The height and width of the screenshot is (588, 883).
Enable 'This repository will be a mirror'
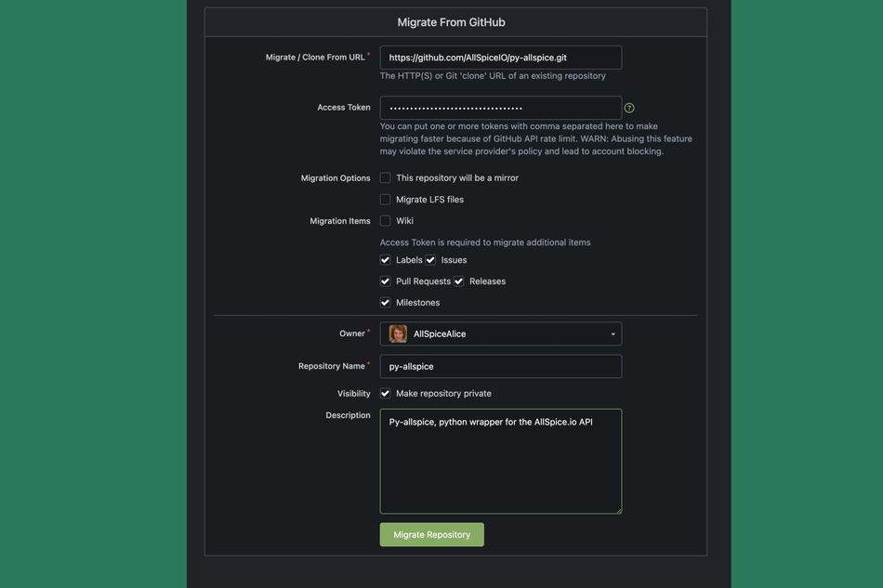pyautogui.click(x=385, y=177)
